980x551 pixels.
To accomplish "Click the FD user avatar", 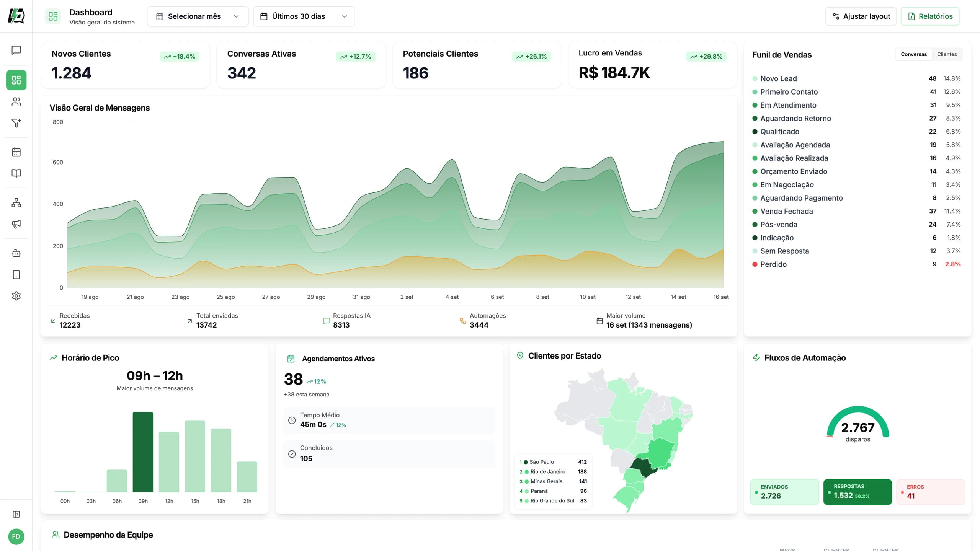I will click(16, 536).
